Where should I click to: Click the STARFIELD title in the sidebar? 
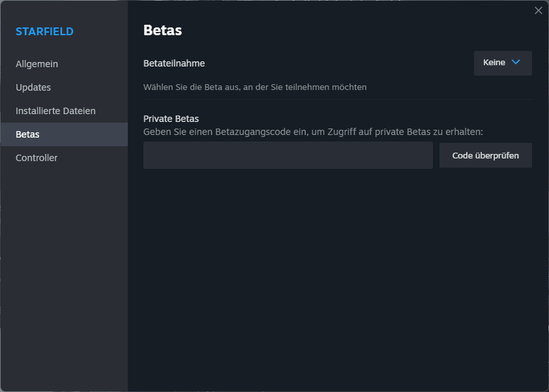(x=44, y=31)
